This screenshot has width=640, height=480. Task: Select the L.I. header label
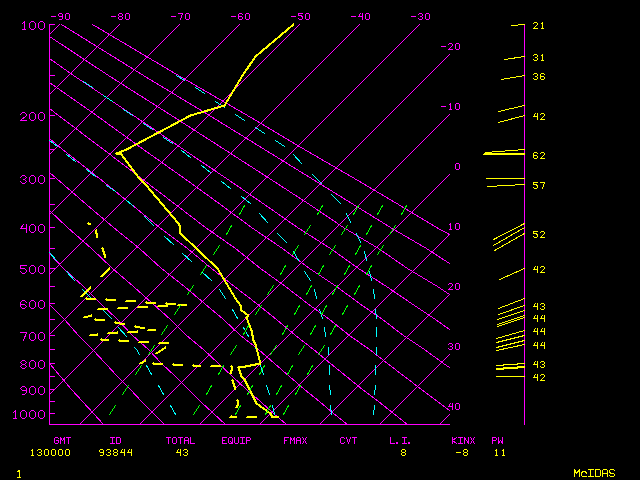click(x=400, y=440)
